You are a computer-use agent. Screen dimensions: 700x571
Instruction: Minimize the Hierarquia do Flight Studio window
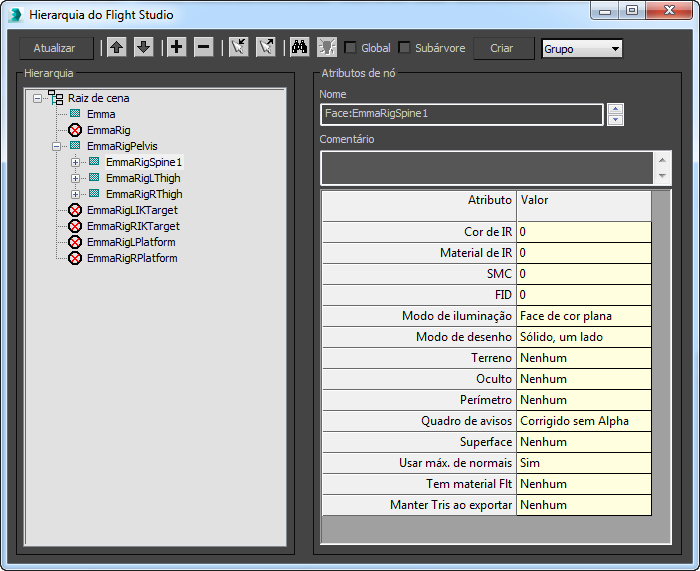click(x=605, y=11)
